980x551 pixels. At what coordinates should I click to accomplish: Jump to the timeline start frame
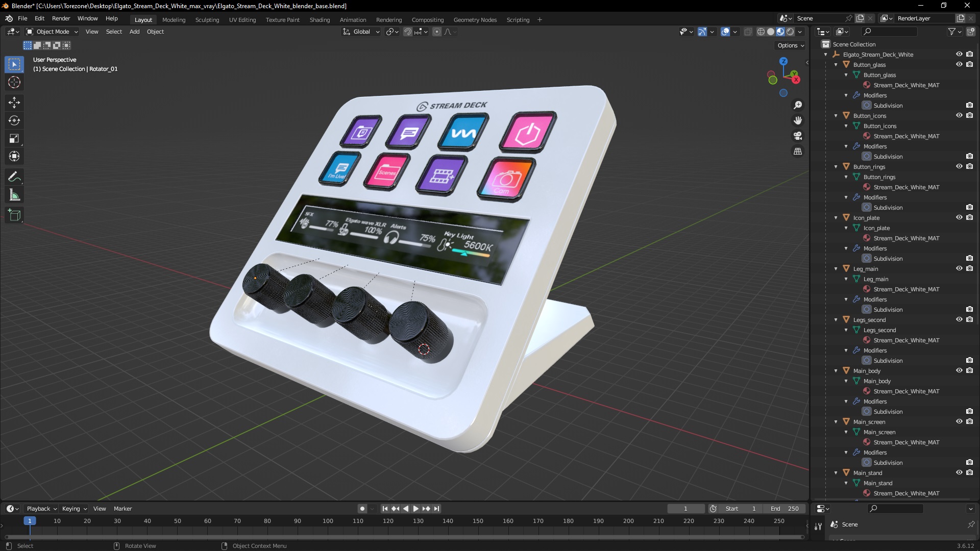tap(385, 509)
